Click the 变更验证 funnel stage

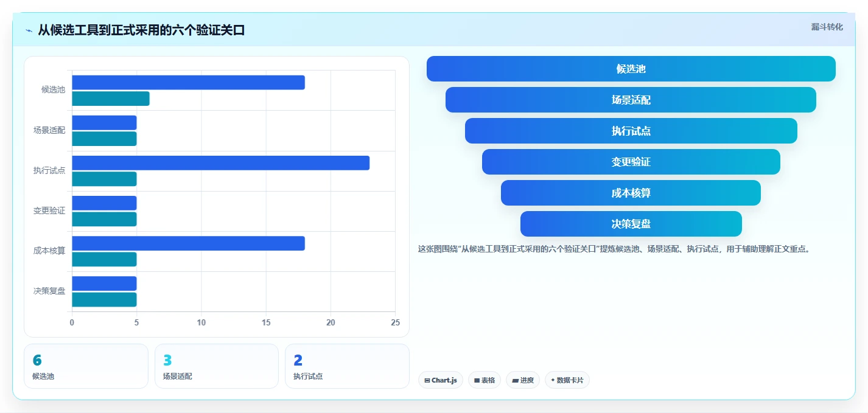[x=631, y=162]
